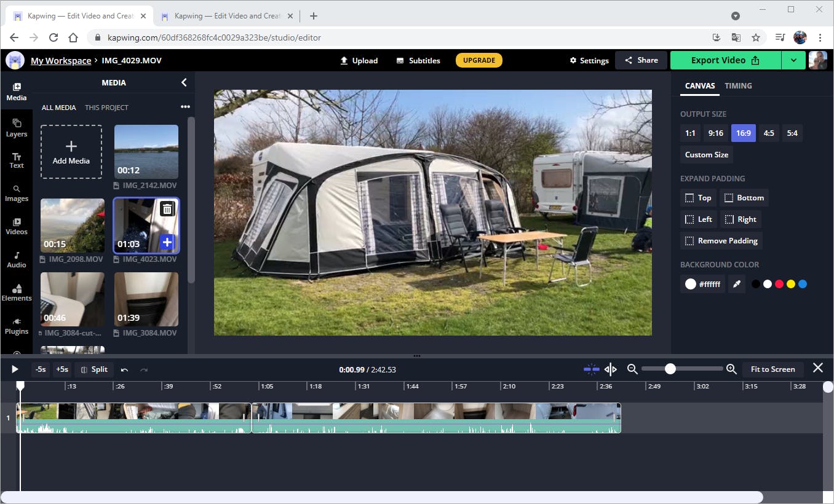Go to My Workspace
834x504 pixels.
(x=61, y=61)
